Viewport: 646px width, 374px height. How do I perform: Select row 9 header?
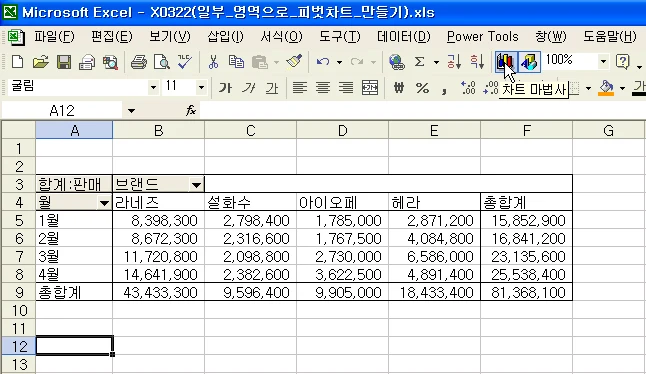[19, 292]
